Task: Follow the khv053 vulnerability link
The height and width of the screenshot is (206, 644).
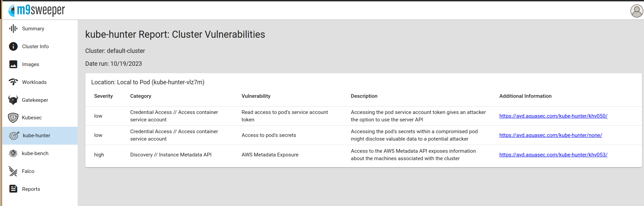Action: pyautogui.click(x=553, y=155)
